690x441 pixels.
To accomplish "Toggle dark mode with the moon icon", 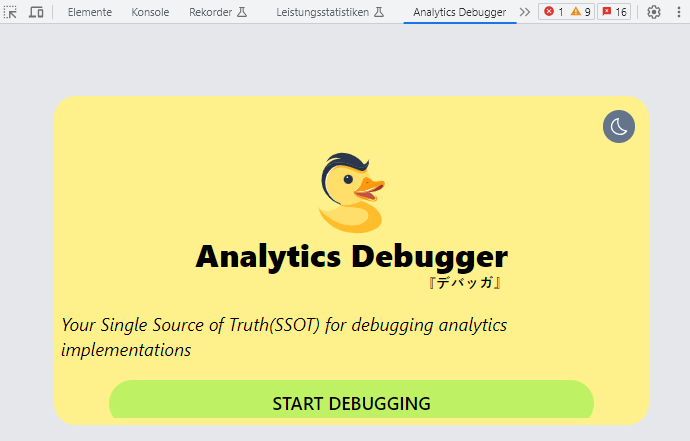I will 619,126.
